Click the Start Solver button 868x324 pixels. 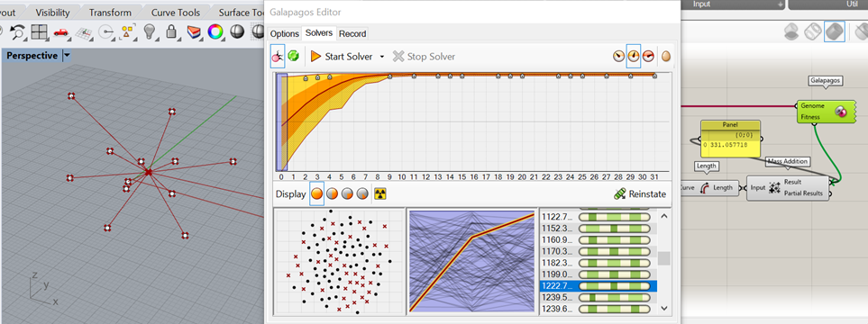[x=343, y=57]
